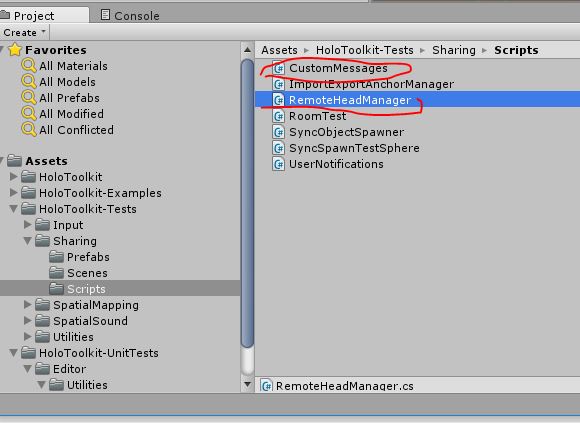Screen dimensions: 580x423
Task: Collapse the Sharing folder arrow
Action: (27, 241)
